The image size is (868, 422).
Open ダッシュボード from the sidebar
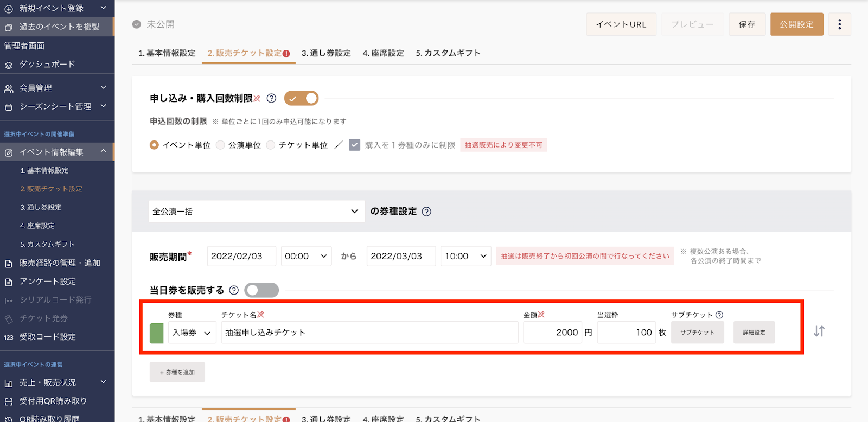point(47,65)
